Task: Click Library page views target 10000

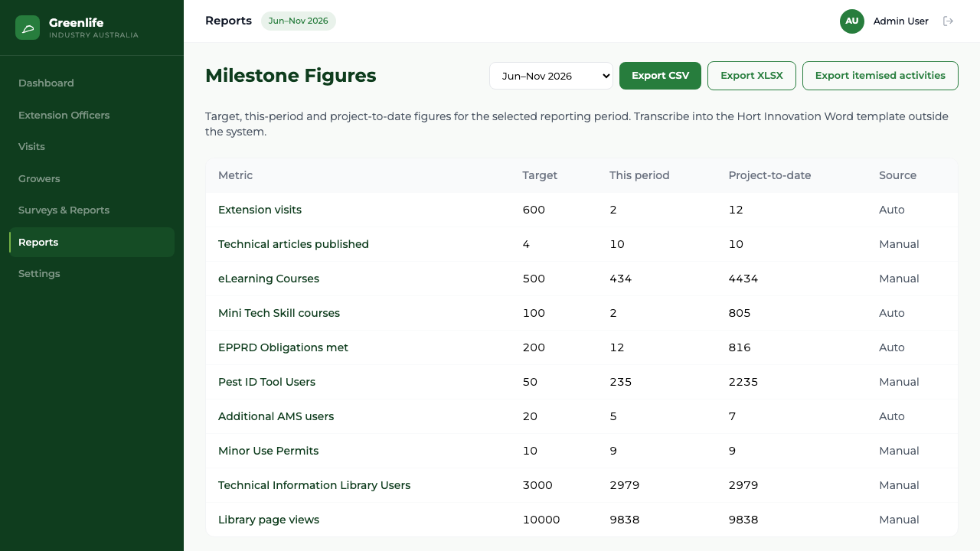Action: tap(541, 520)
